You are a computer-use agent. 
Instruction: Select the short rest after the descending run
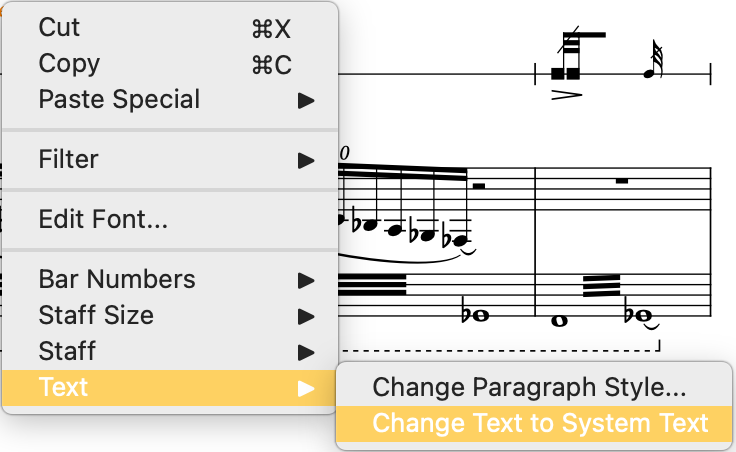click(x=478, y=185)
